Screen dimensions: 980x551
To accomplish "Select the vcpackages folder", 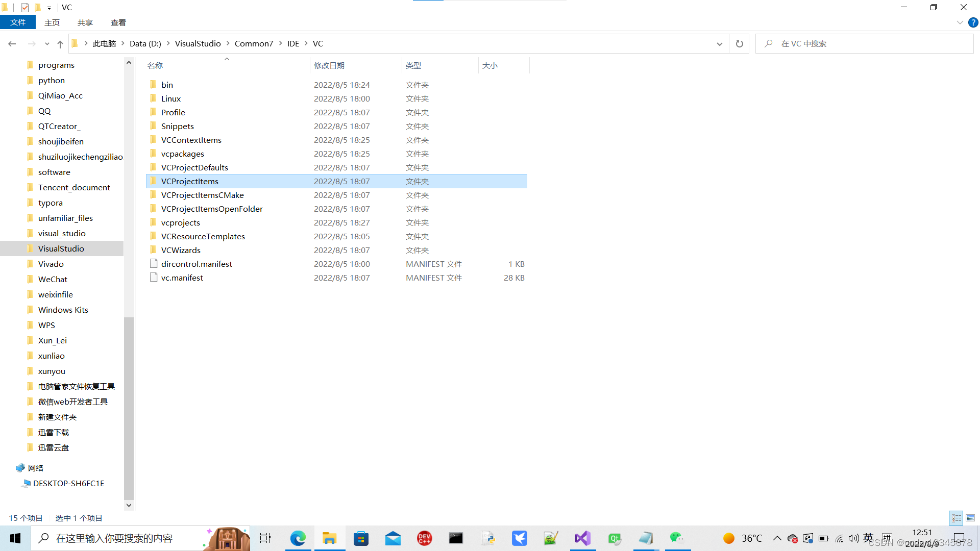I will point(182,154).
